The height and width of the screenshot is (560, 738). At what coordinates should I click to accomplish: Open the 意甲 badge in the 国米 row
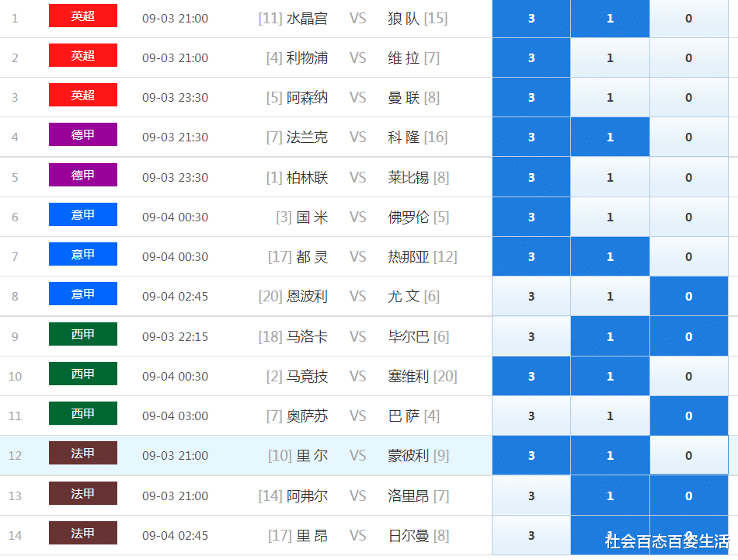click(x=83, y=214)
